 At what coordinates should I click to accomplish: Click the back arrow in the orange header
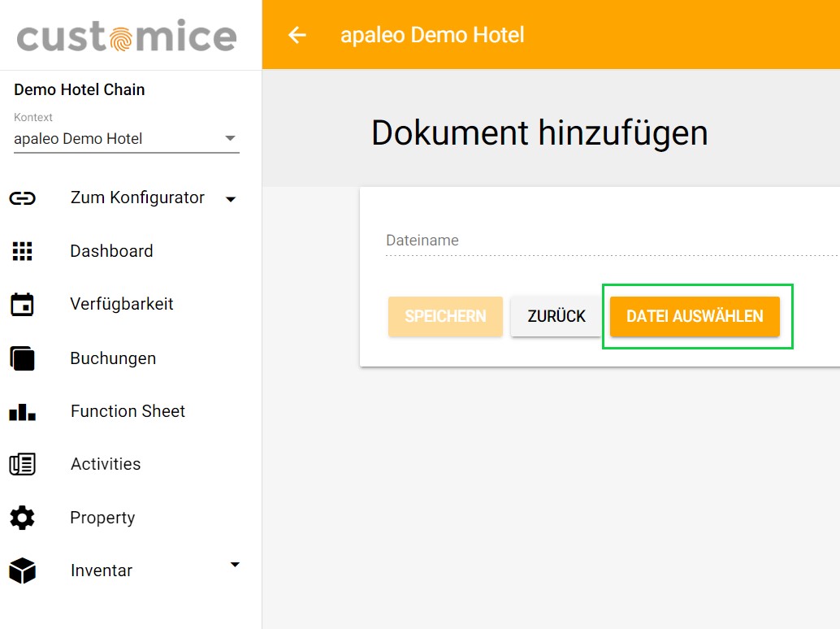point(297,36)
